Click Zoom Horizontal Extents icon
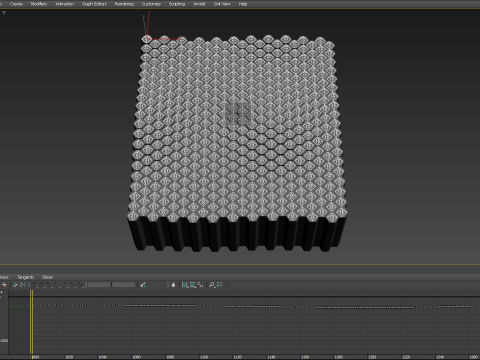Screen dimensions: 480x360 (x=185, y=285)
